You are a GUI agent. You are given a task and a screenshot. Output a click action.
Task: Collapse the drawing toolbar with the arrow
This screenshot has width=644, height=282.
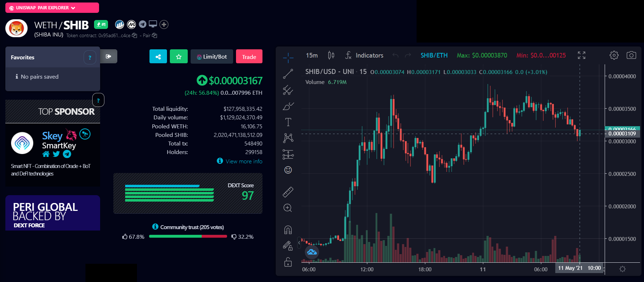(x=299, y=243)
